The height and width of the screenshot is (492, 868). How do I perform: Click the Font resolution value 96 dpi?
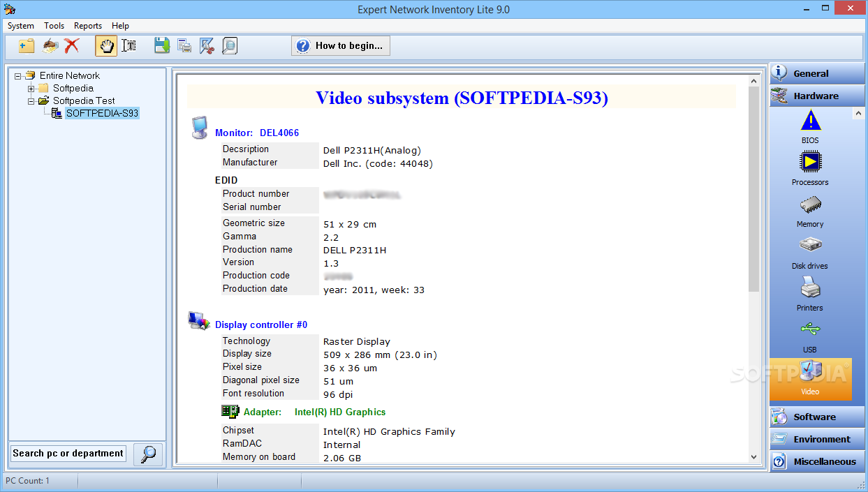338,394
